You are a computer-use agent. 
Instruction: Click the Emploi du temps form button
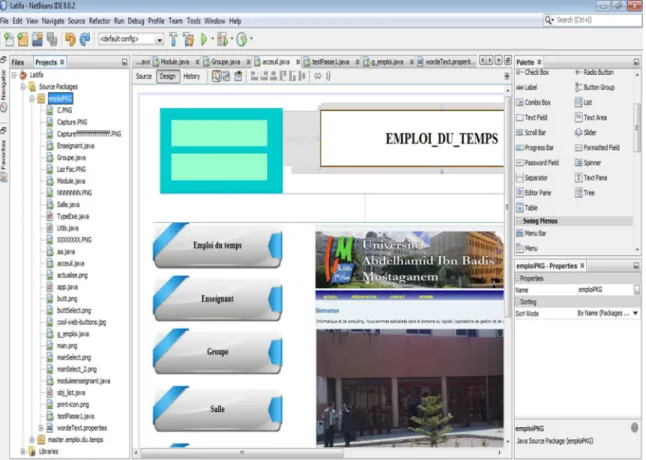(x=218, y=245)
